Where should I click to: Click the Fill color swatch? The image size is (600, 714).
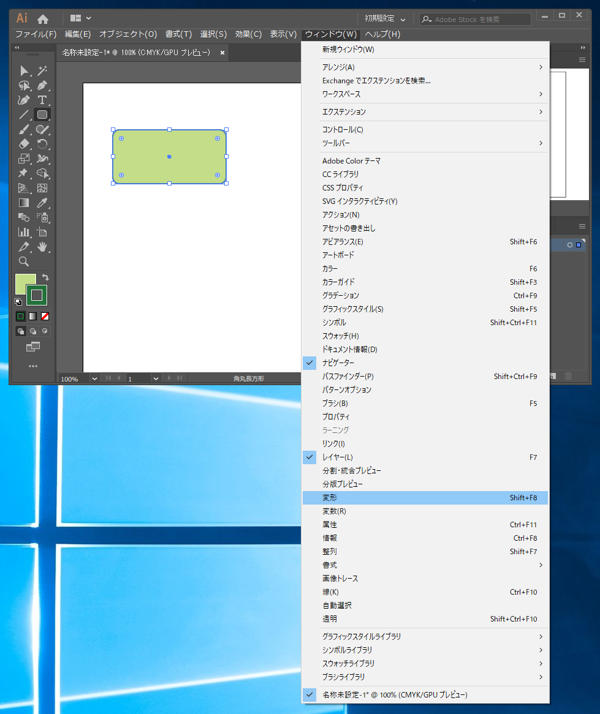(x=23, y=282)
